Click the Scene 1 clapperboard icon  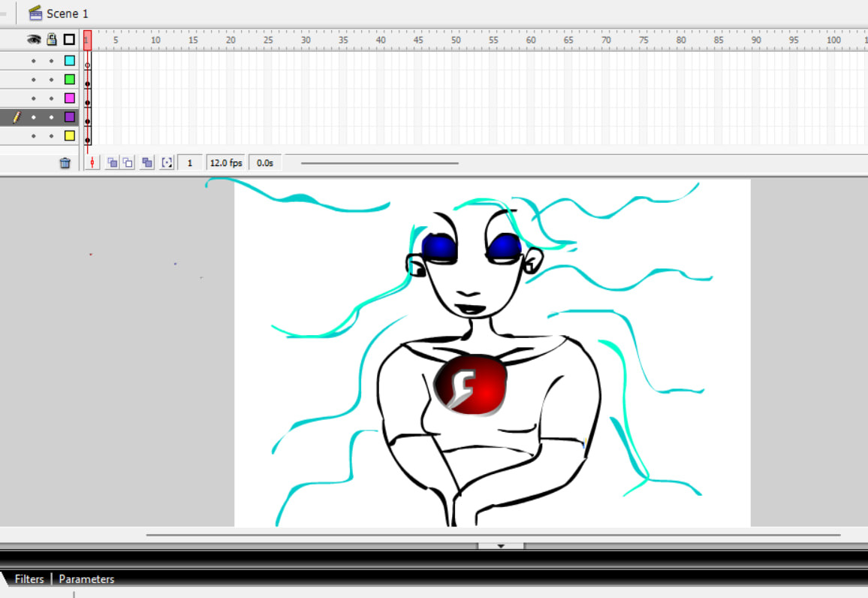point(35,14)
